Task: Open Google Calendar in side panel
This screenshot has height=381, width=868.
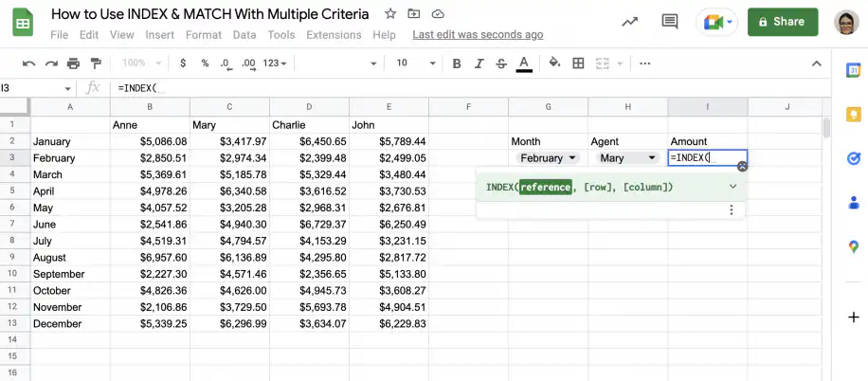Action: [853, 70]
